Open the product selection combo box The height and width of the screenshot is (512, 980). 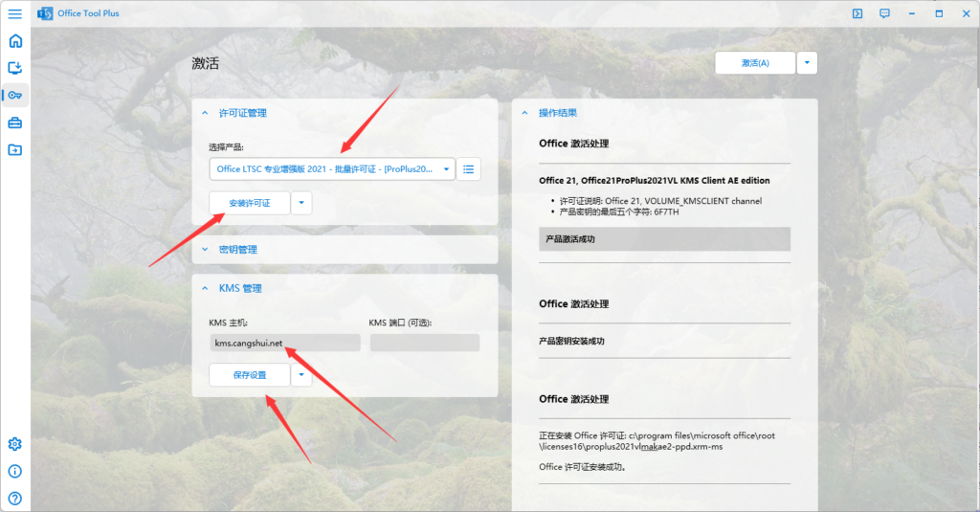[332, 168]
